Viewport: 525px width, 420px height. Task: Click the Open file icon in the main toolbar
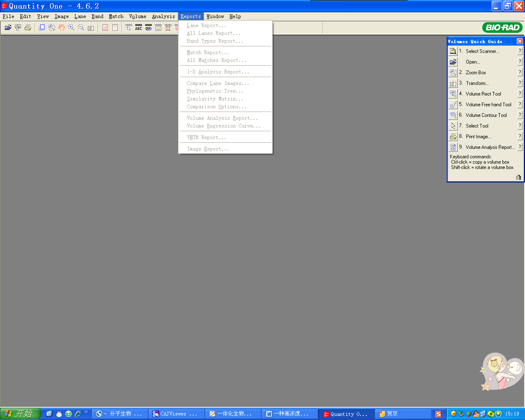coord(8,27)
